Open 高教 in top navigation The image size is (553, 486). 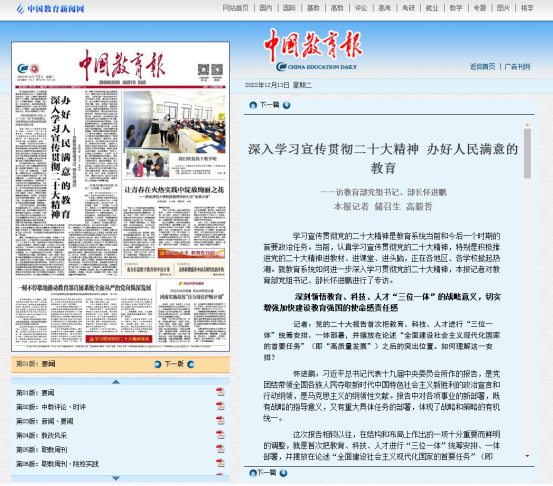point(337,8)
